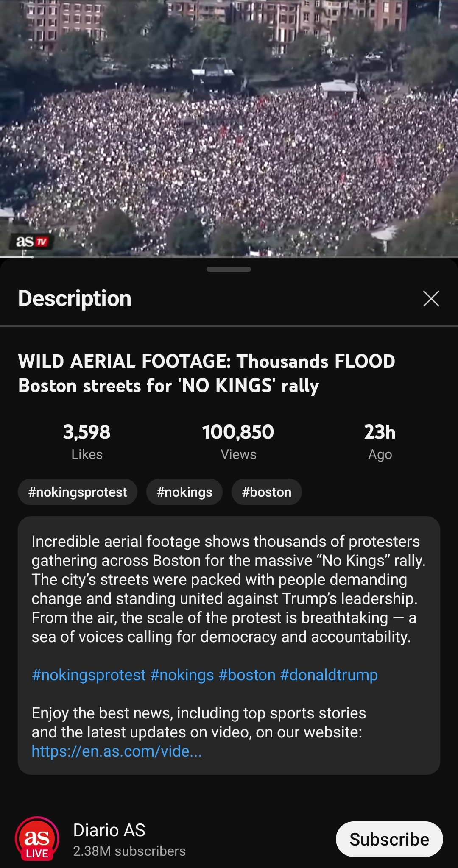Open the Diario AS channel name
Image resolution: width=458 pixels, height=868 pixels.
coord(109,830)
